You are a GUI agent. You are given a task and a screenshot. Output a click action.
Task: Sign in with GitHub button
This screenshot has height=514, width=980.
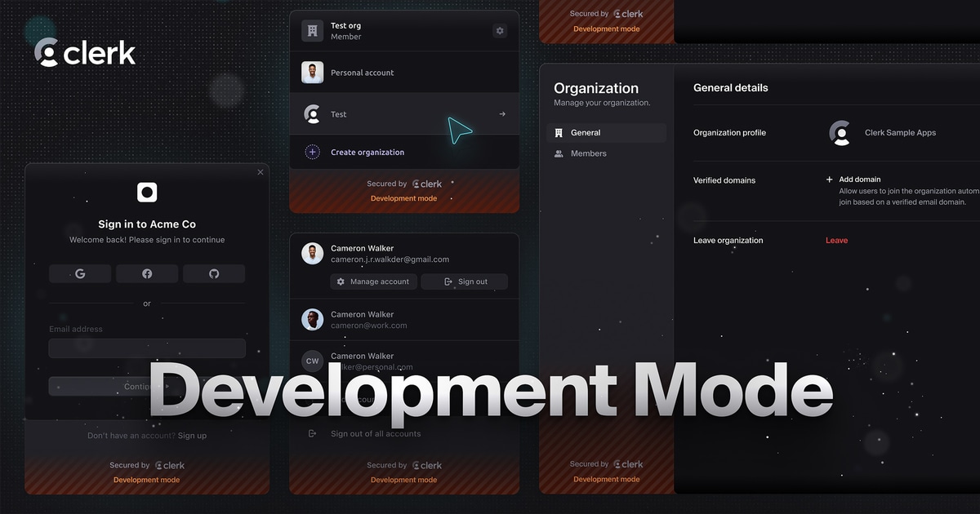[214, 273]
